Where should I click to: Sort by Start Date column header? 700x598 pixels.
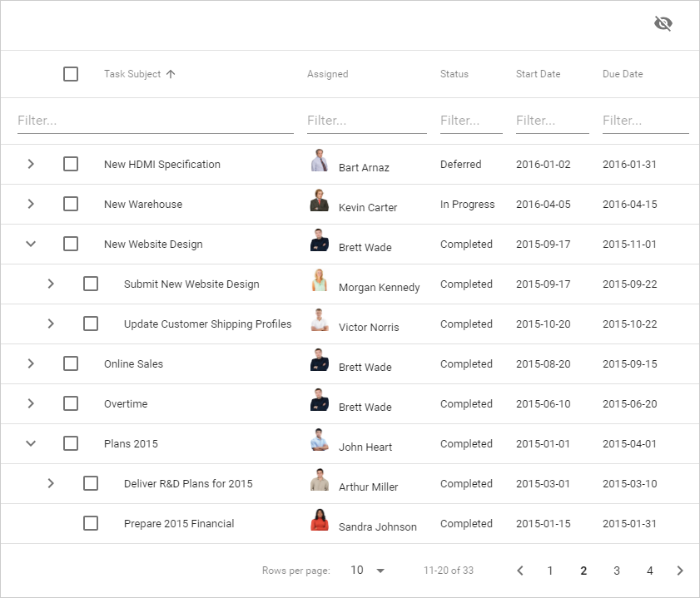click(538, 74)
